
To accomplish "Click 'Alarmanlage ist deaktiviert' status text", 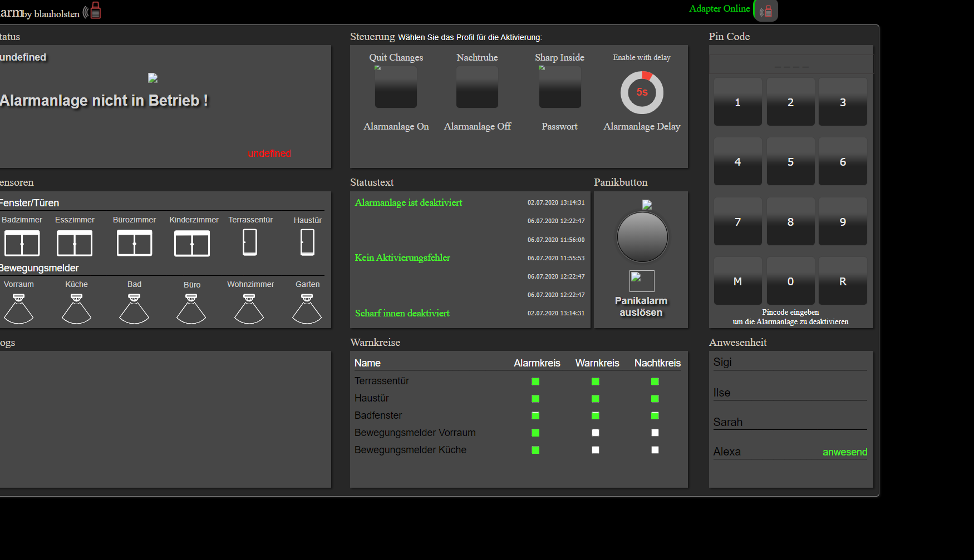I will [409, 202].
